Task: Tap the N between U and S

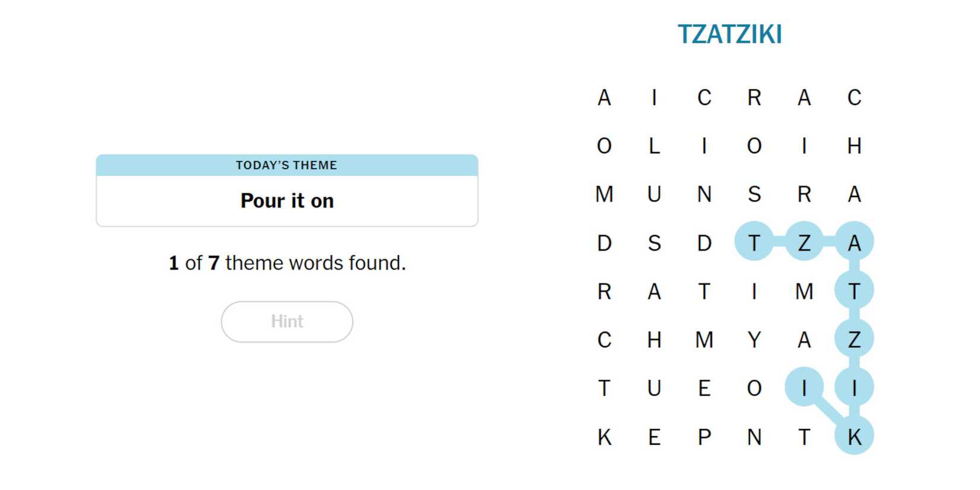Action: (x=704, y=194)
